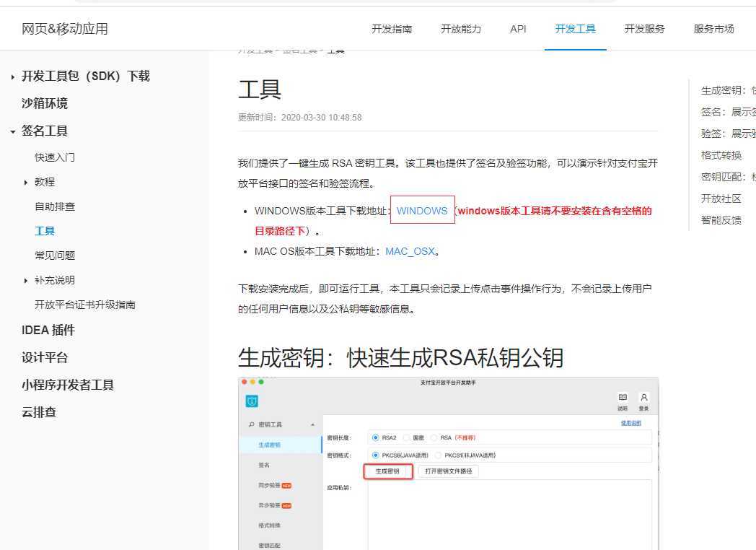Open 常见问题 in the sidebar

click(55, 256)
